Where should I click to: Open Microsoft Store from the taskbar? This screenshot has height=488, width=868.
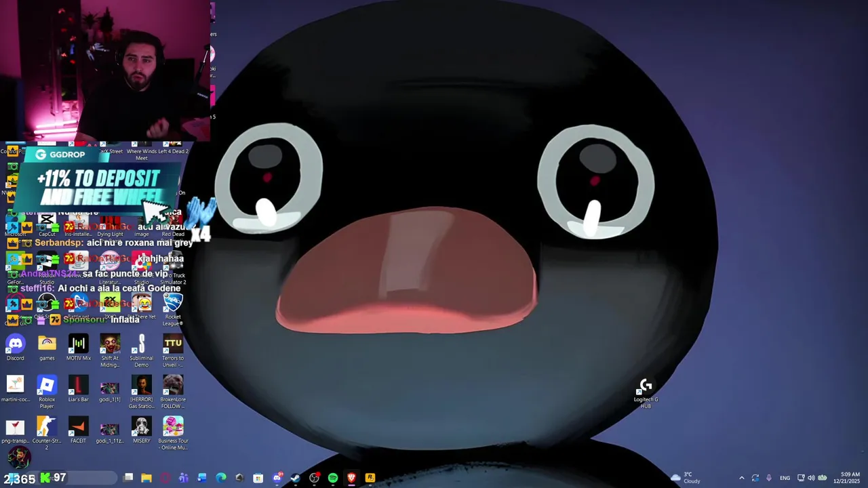click(258, 478)
